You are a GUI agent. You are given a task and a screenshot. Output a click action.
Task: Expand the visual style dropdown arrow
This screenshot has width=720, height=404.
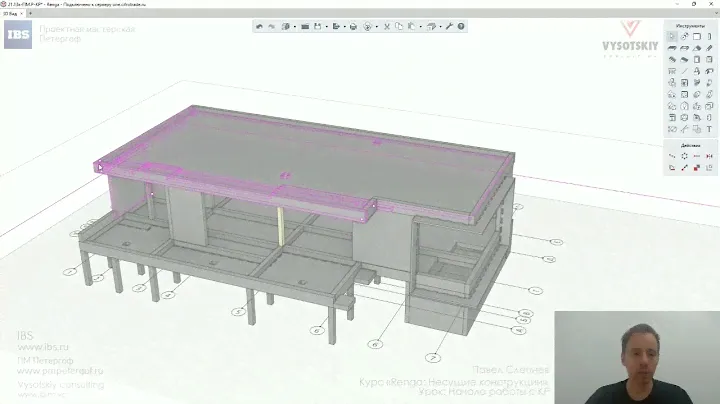coord(294,27)
